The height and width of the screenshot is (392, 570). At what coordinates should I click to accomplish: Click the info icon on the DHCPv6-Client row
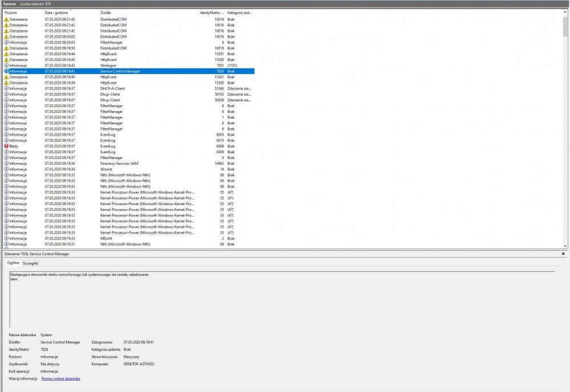[6, 89]
